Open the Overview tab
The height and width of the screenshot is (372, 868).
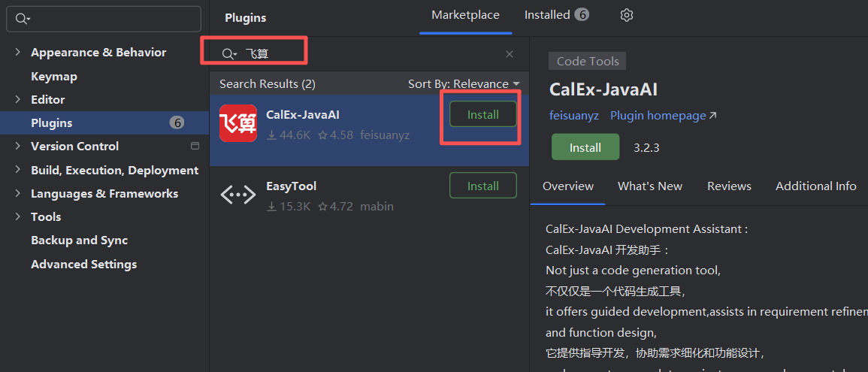coord(568,186)
